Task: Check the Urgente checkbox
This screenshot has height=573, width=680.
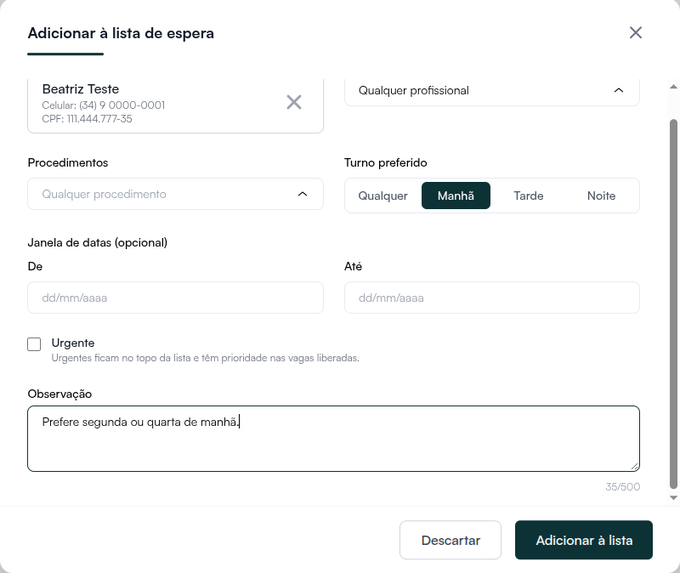Action: point(34,344)
